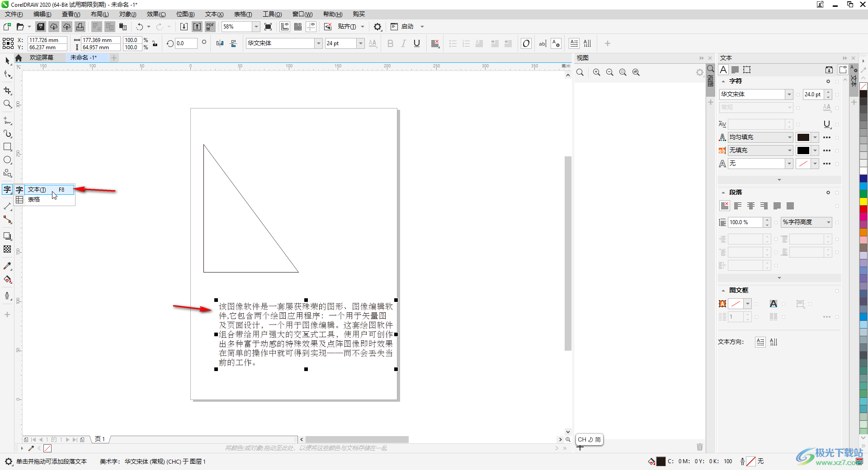Set vertical text direction in Text docker

774,342
